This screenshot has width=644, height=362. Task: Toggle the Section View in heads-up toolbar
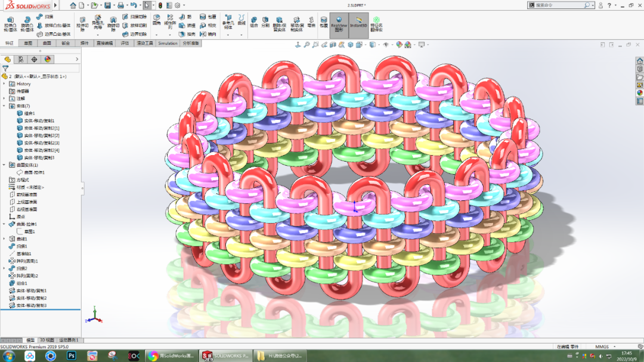tap(333, 44)
